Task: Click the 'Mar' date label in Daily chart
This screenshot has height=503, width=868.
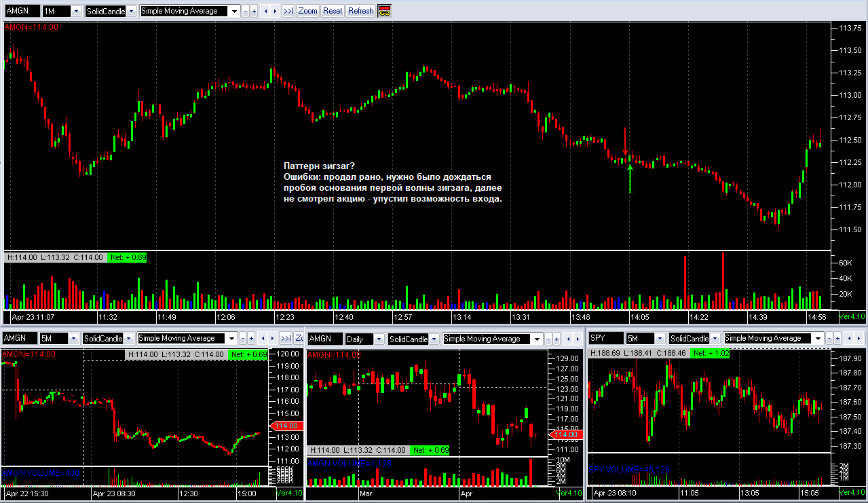Action: [366, 493]
